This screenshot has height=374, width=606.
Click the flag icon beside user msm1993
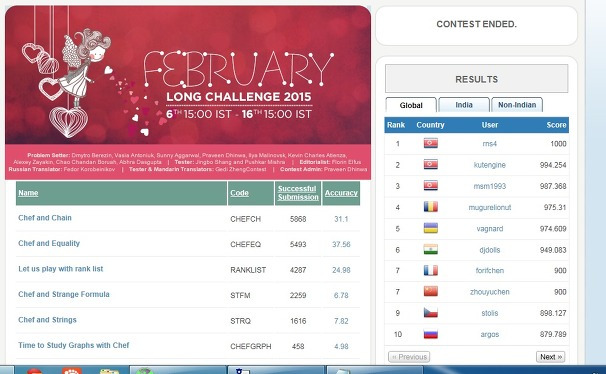(x=431, y=186)
